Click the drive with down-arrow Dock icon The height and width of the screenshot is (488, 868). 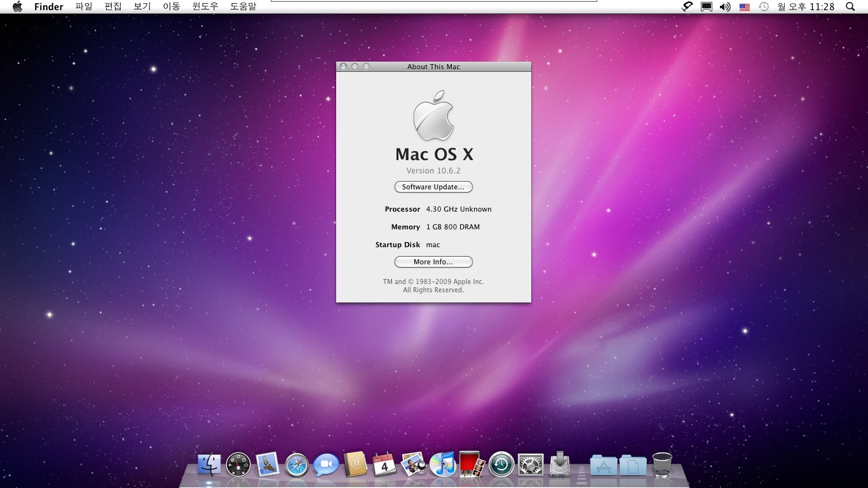click(x=560, y=464)
